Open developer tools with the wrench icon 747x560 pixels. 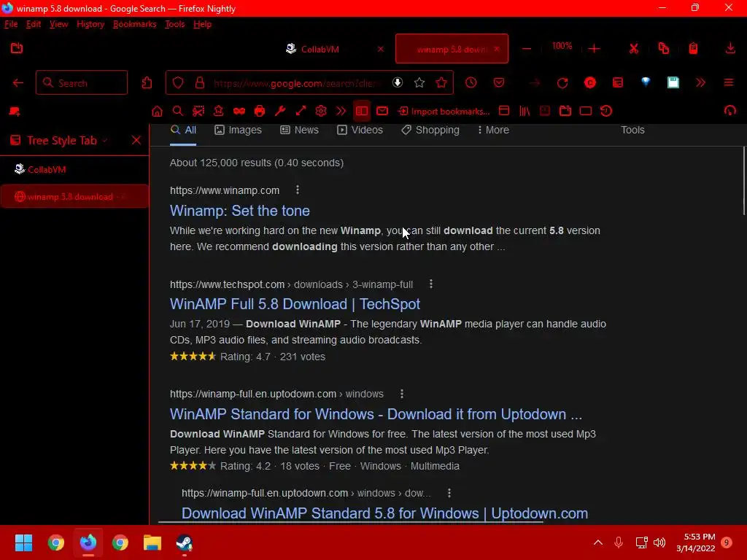280,112
